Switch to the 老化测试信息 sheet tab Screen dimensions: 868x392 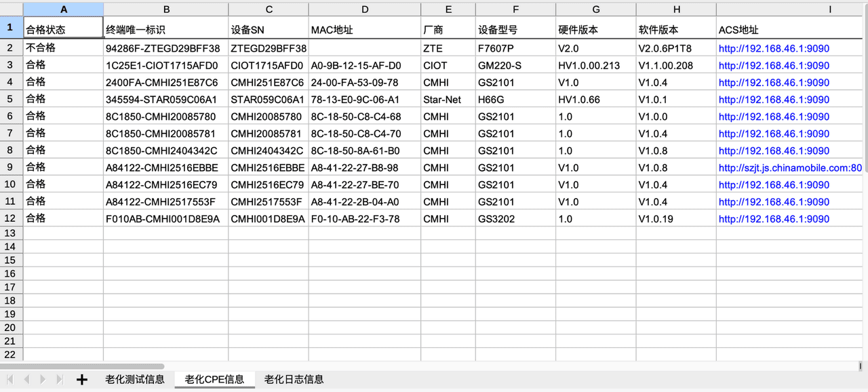pos(134,380)
